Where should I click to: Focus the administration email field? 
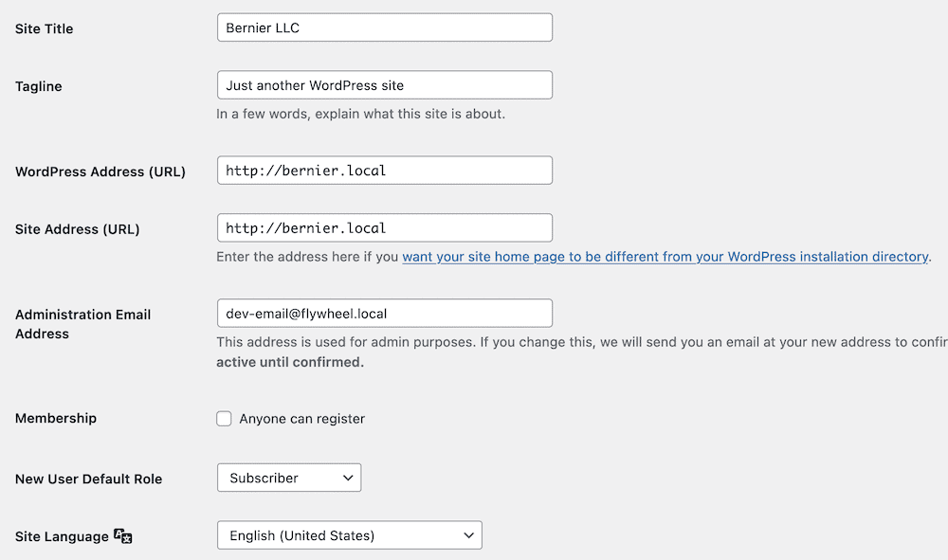pyautogui.click(x=385, y=314)
